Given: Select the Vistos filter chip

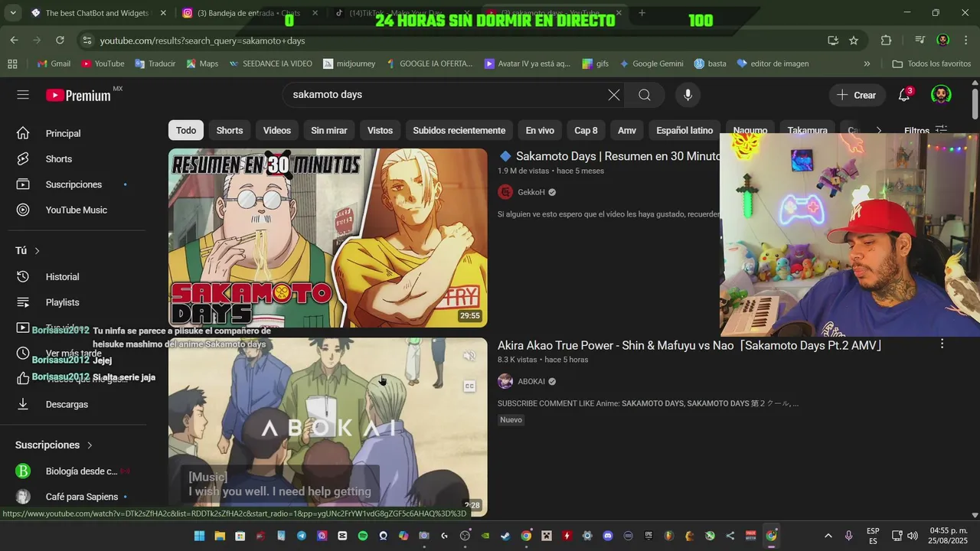Looking at the screenshot, I should pyautogui.click(x=380, y=131).
